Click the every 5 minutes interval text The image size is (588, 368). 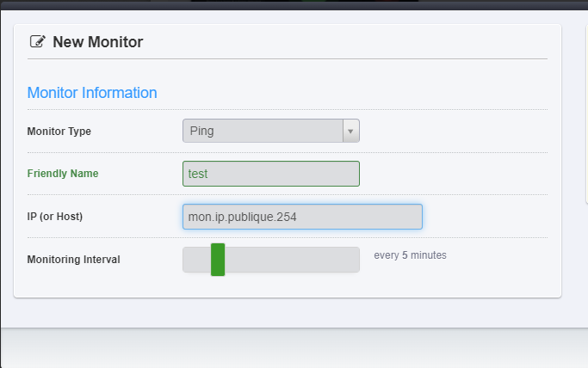tap(410, 255)
